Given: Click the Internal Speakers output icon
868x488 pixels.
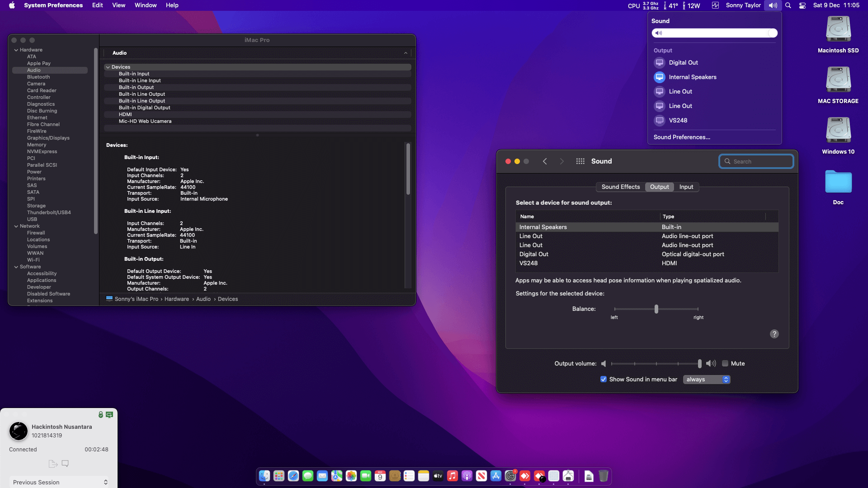Looking at the screenshot, I should pos(660,77).
